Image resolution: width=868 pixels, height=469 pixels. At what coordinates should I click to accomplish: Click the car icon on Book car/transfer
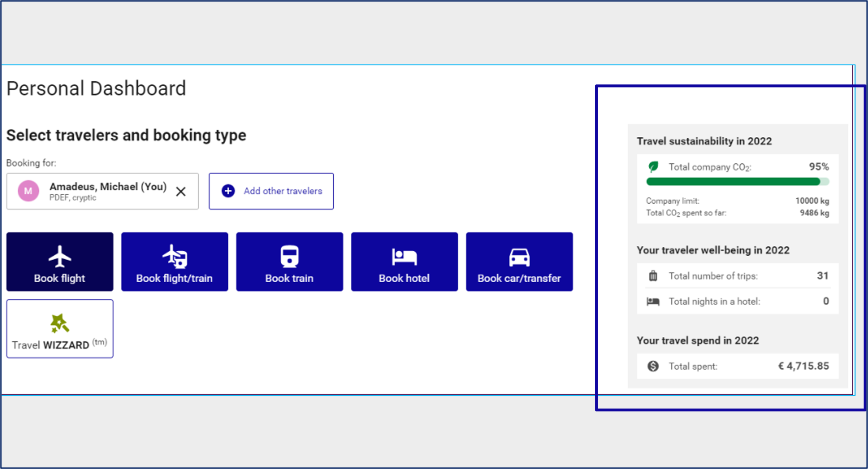tap(519, 257)
